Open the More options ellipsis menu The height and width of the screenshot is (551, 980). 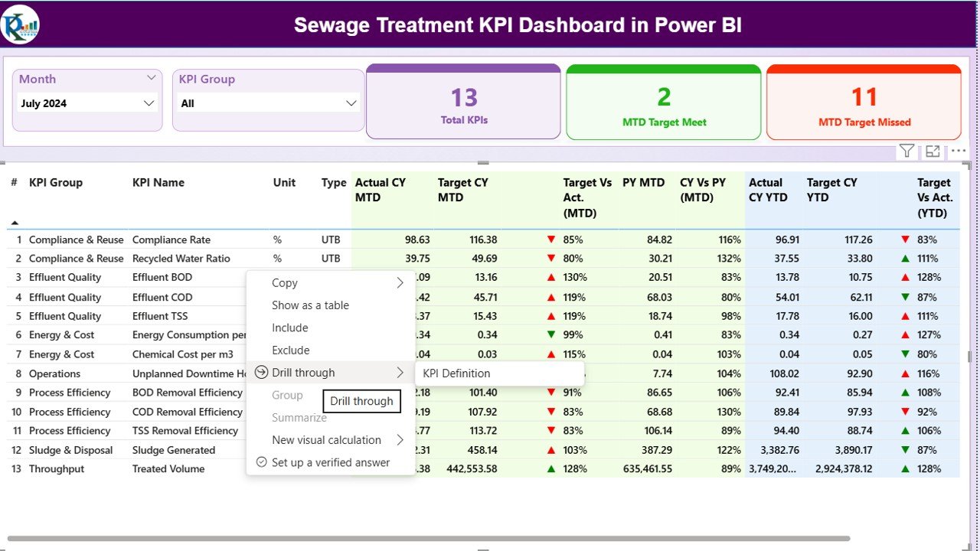tap(959, 152)
